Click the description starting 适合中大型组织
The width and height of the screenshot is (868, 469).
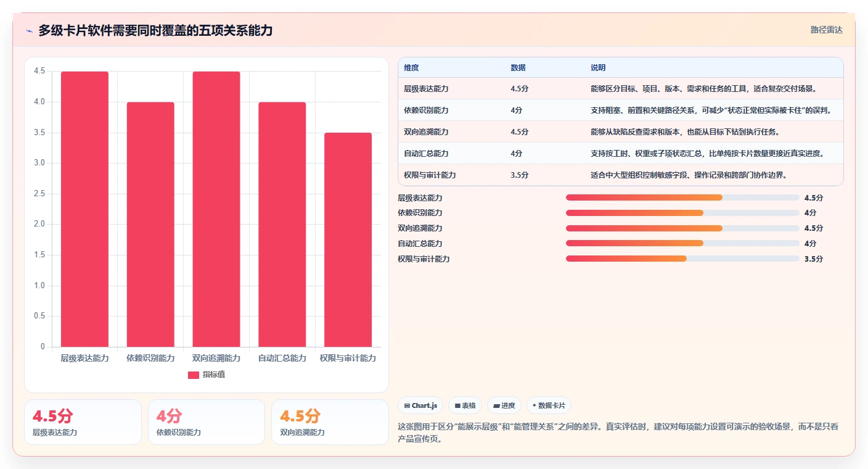click(x=689, y=175)
